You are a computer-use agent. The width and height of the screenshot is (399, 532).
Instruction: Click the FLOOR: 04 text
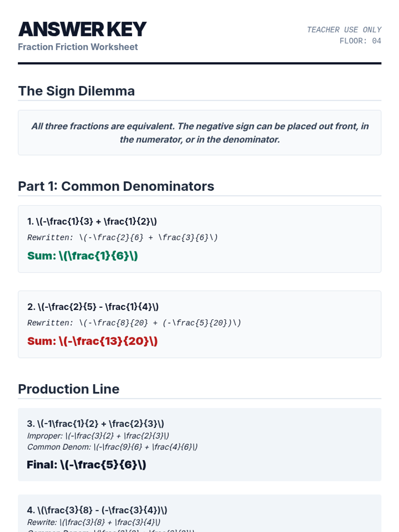pos(360,41)
